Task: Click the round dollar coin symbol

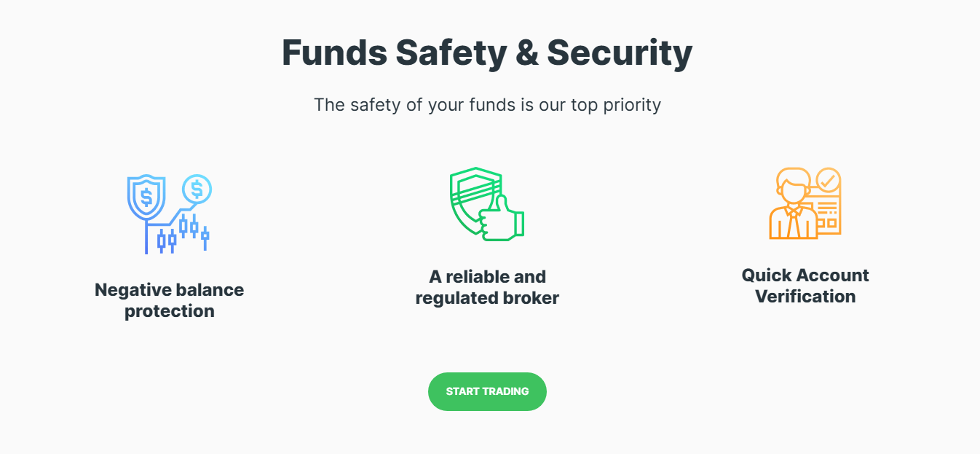Action: [197, 189]
